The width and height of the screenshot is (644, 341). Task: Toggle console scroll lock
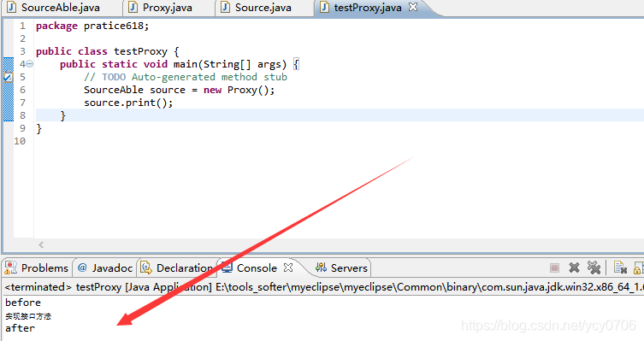click(x=639, y=268)
